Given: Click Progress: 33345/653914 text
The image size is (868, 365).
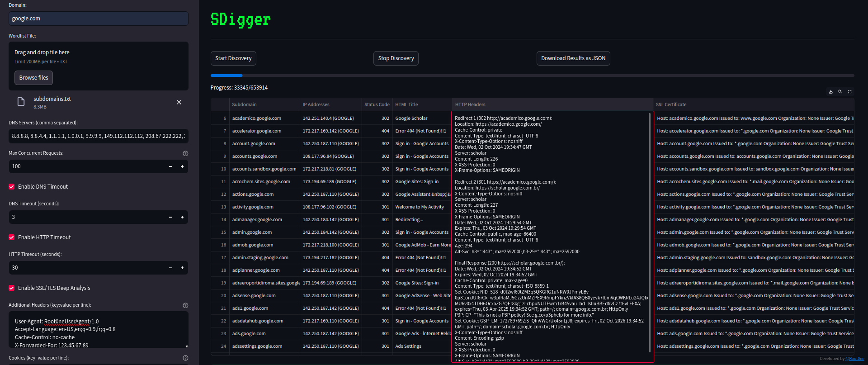Looking at the screenshot, I should click(x=239, y=88).
